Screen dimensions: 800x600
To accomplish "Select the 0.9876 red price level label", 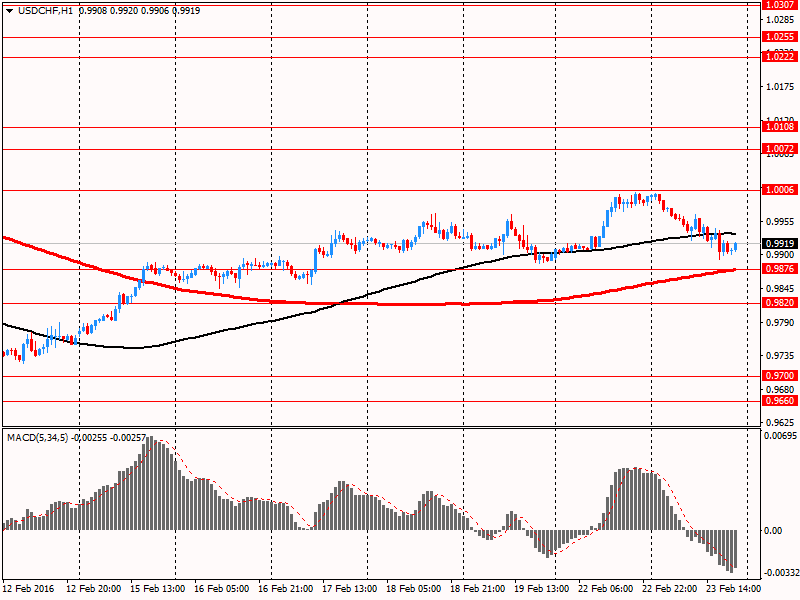I will pos(780,269).
